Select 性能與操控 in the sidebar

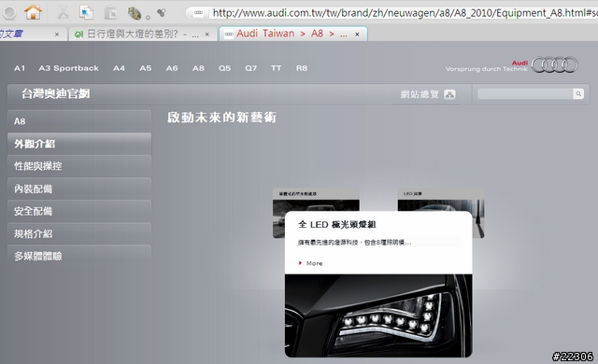[x=79, y=166]
